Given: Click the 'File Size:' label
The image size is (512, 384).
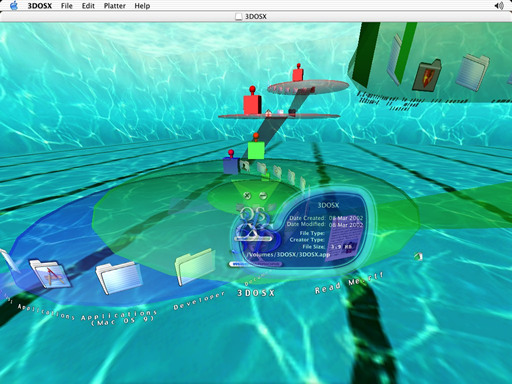Looking at the screenshot, I should pyautogui.click(x=313, y=247).
